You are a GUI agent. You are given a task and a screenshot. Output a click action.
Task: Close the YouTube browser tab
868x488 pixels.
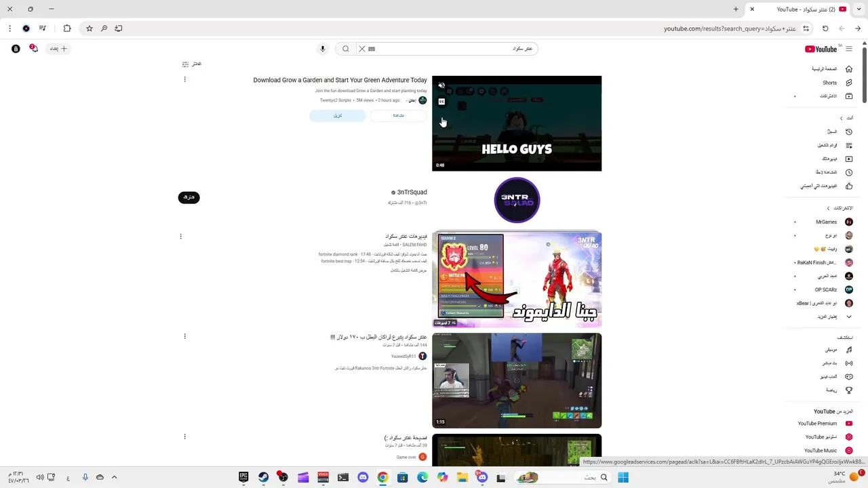(752, 9)
